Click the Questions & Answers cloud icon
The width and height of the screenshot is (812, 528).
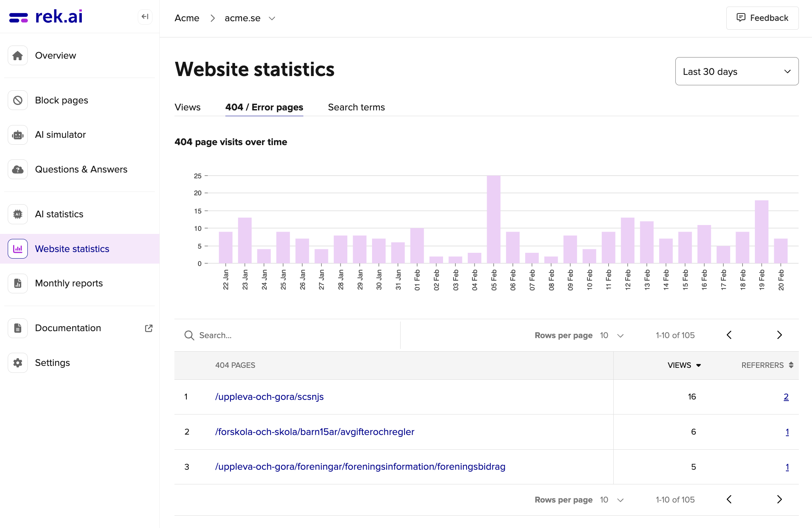[x=18, y=169]
